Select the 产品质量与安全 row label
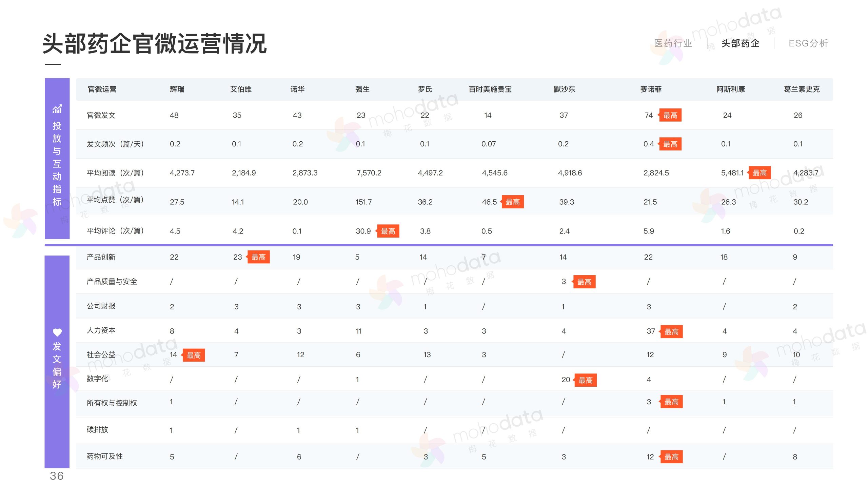 [x=112, y=282]
